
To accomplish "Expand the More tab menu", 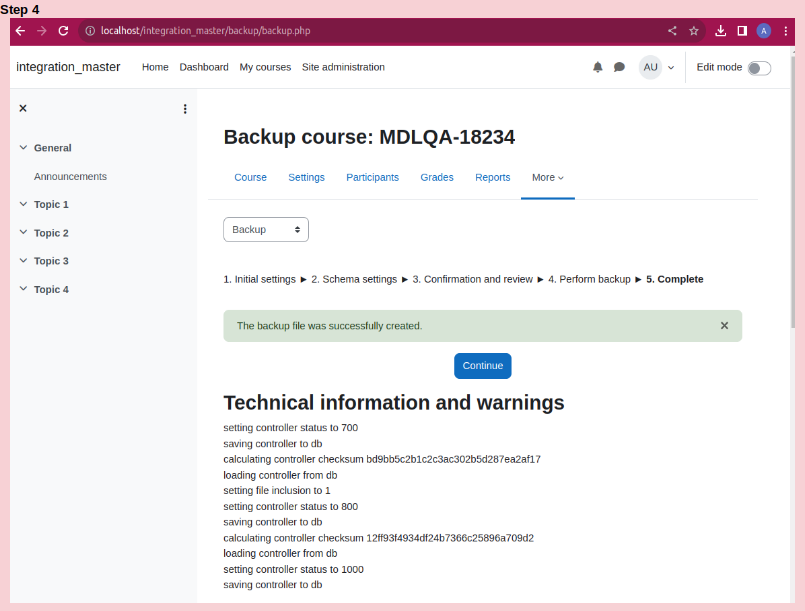I will pyautogui.click(x=547, y=178).
